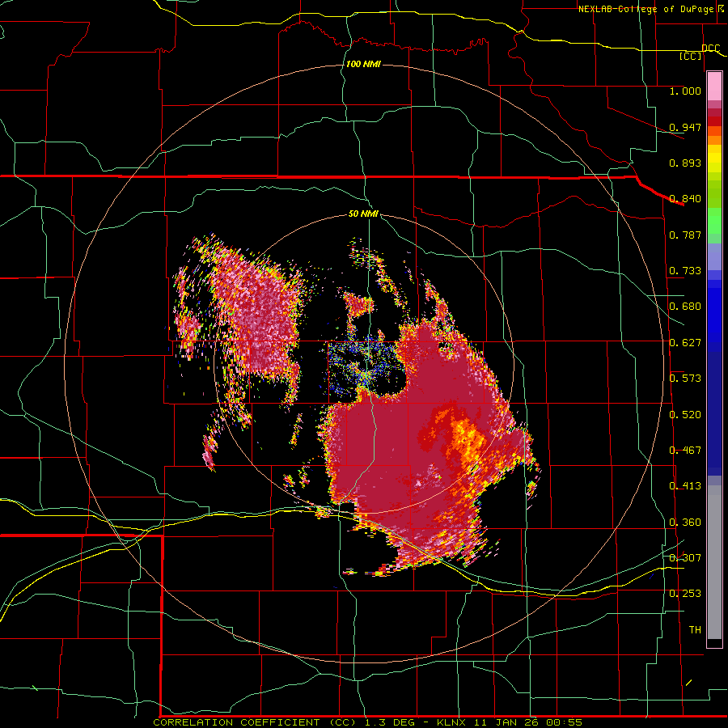Select the 1.000 value on the scale
This screenshot has height=728, width=728.
(x=685, y=91)
